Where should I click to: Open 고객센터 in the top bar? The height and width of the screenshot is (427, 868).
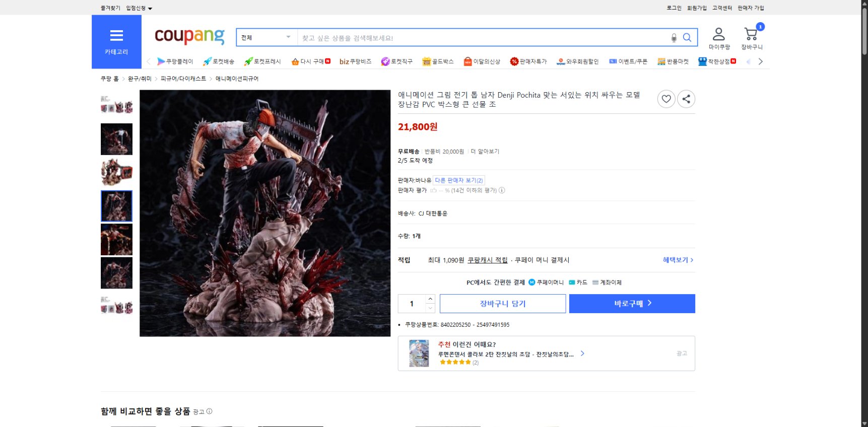click(x=722, y=8)
